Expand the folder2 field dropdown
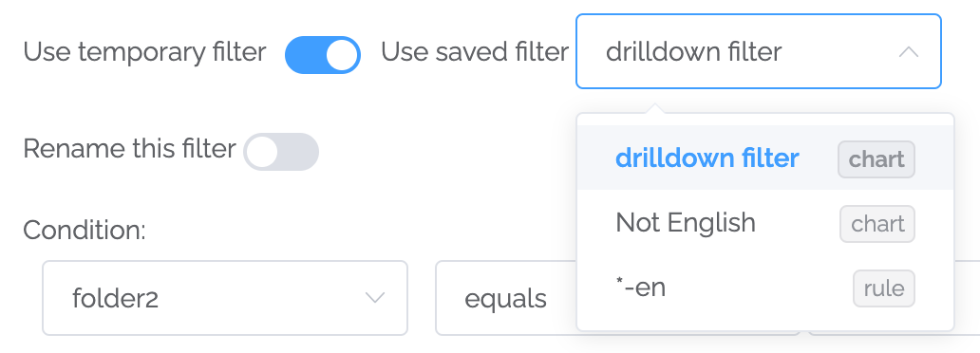Viewport: 980px width, 353px height. [x=225, y=298]
